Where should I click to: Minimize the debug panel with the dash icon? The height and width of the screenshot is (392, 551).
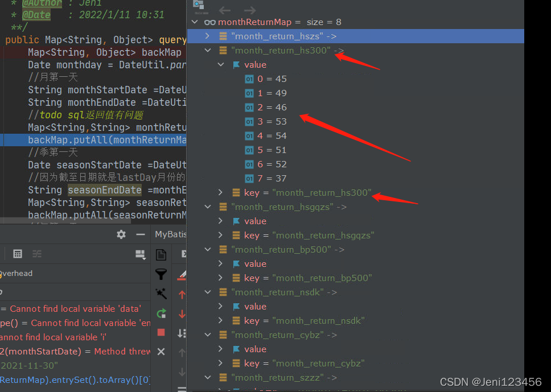(x=141, y=234)
